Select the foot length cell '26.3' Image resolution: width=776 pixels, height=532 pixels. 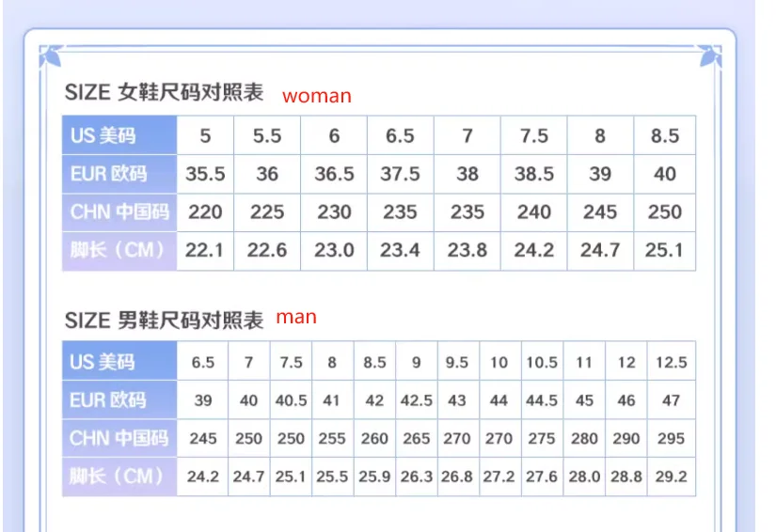point(417,477)
